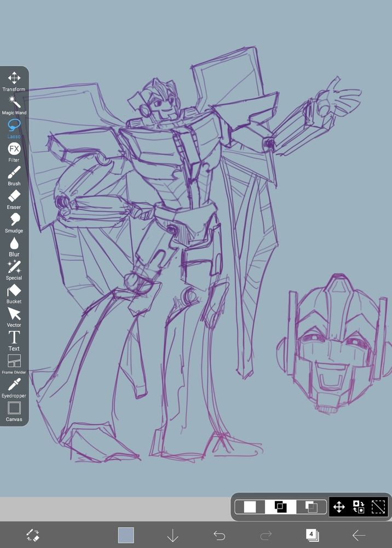Screen dimensions: 392x548
Task: Tap the down arrow in the bottom bar
Action: (173, 535)
